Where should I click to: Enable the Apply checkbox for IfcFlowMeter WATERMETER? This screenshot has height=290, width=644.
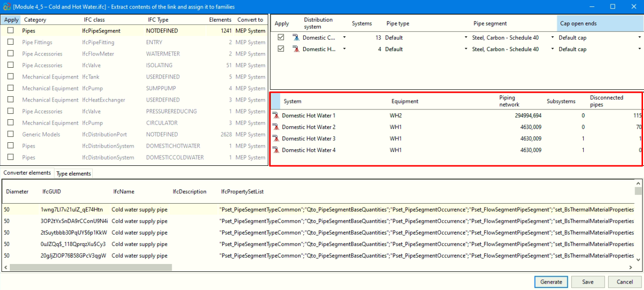10,54
